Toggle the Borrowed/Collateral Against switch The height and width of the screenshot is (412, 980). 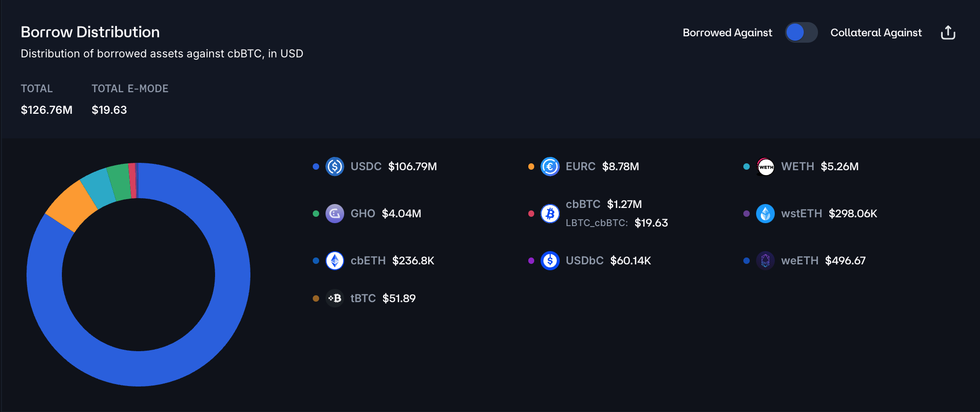[x=801, y=33]
